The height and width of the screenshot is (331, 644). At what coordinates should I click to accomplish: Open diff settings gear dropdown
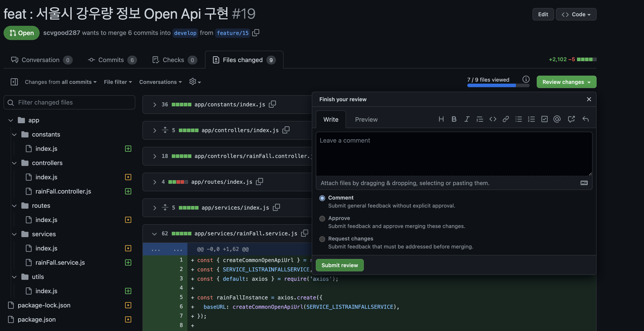[195, 82]
